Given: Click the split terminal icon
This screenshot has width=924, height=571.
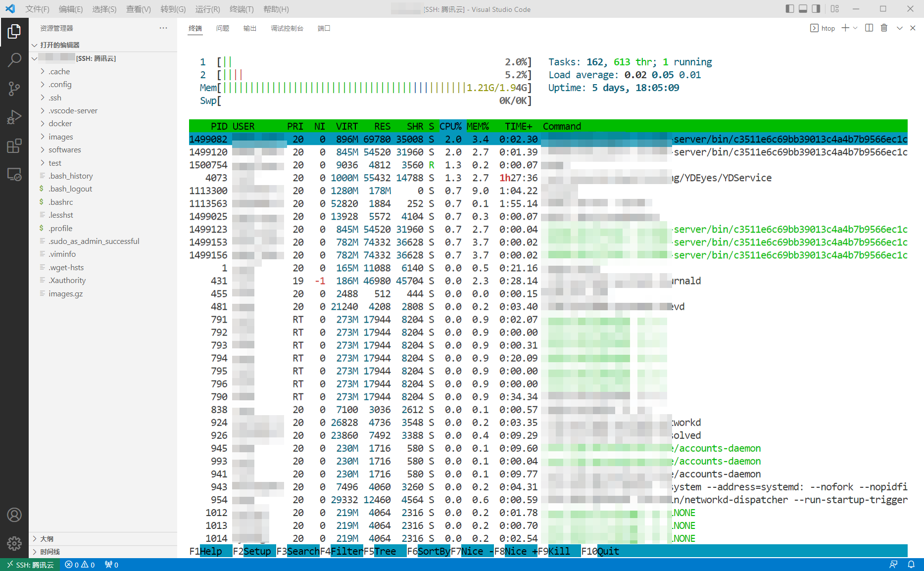Looking at the screenshot, I should (x=869, y=28).
